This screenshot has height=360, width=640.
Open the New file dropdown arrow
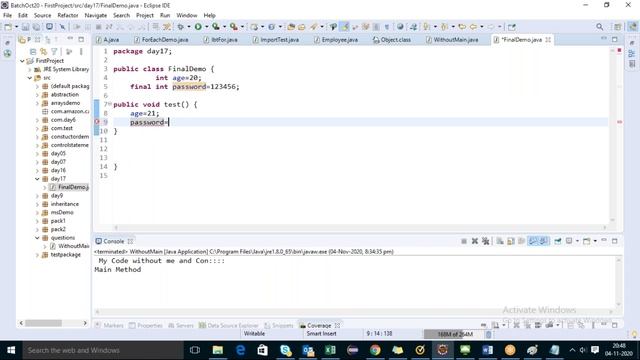16,27
